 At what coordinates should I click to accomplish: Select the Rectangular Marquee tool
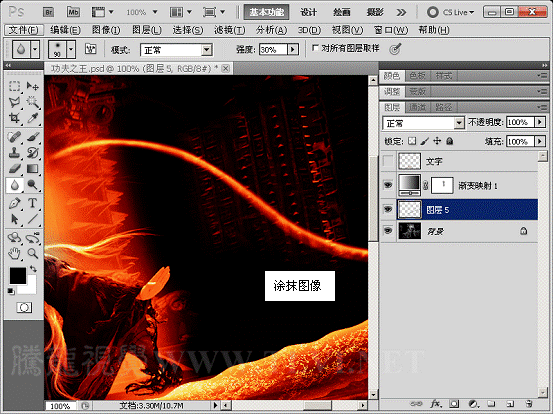coord(14,86)
